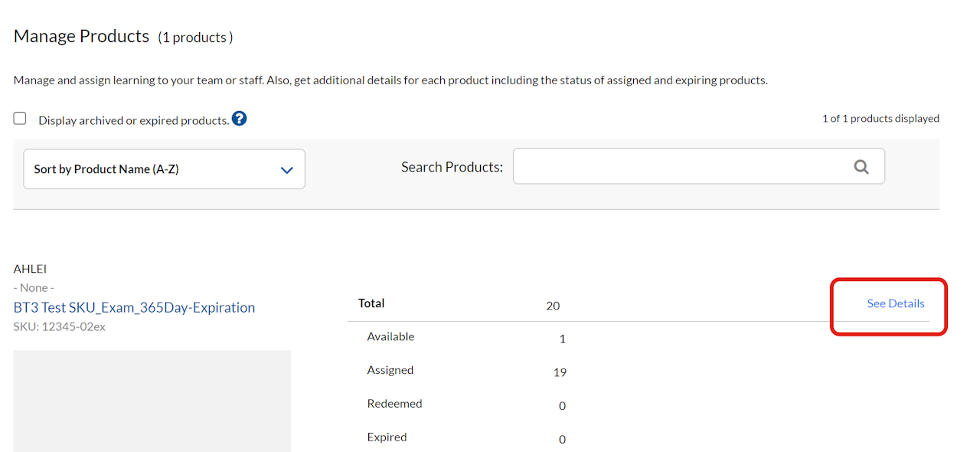Click the Total row label
Viewport: 980px width, 452px height.
point(371,303)
